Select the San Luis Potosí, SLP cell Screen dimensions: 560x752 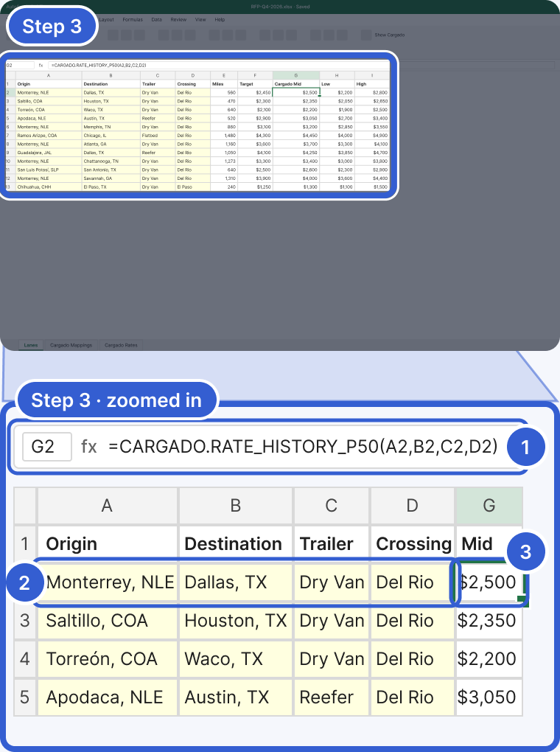[49, 170]
